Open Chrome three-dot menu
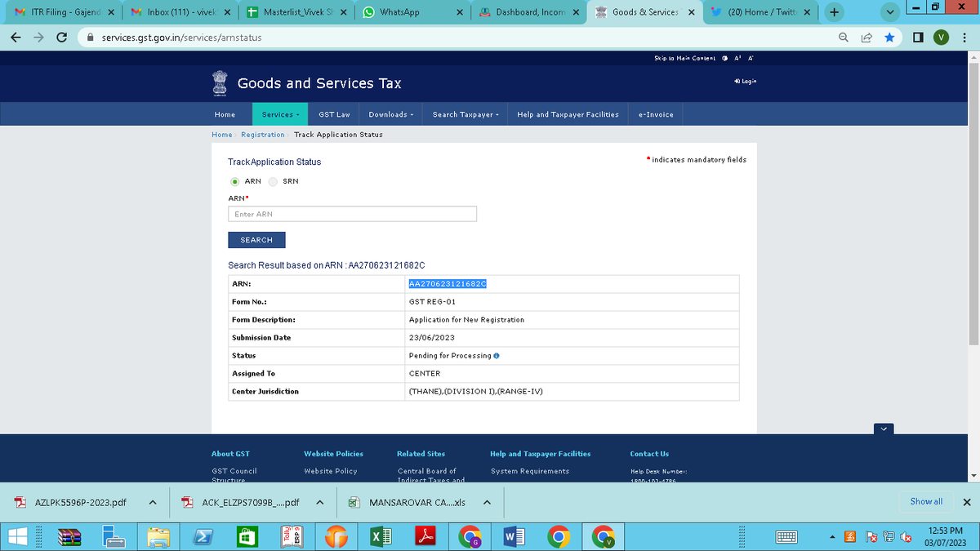The image size is (980, 551). point(964,38)
